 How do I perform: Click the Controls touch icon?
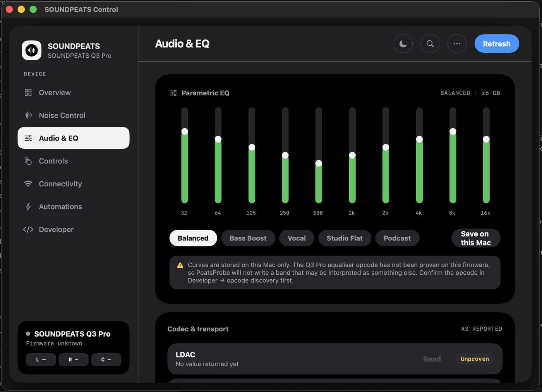tap(28, 161)
